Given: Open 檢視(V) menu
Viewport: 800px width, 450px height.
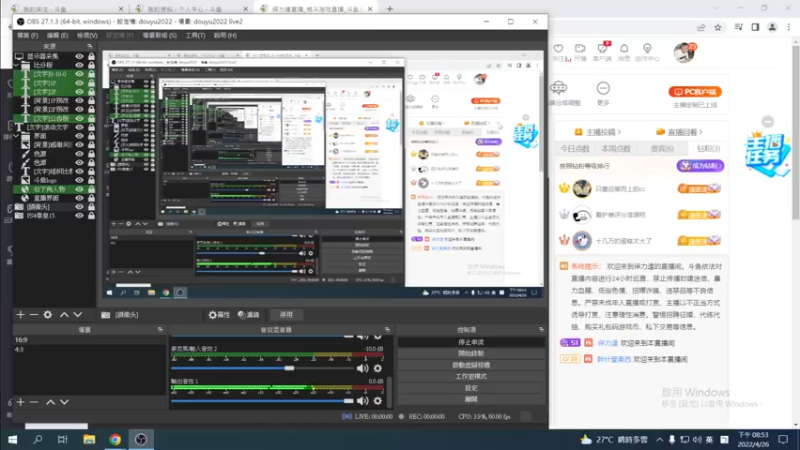Looking at the screenshot, I should click(x=87, y=35).
